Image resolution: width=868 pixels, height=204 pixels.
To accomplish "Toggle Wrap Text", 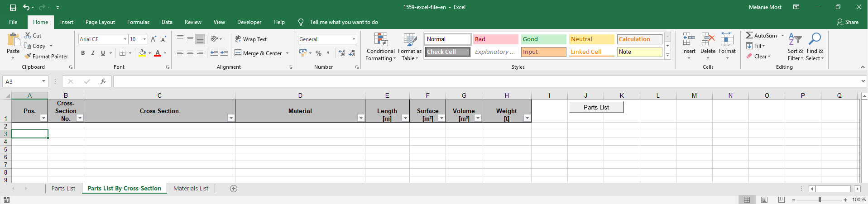I will (251, 39).
